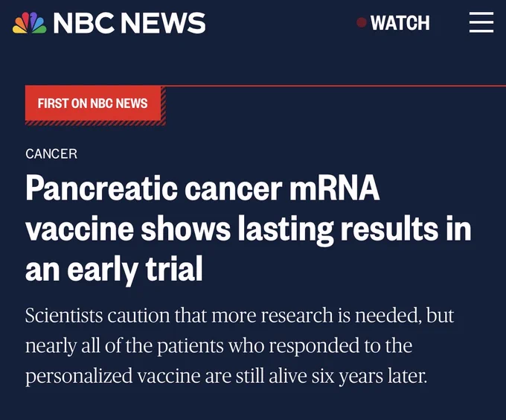
Task: Tap the NBC NEWS wordmark
Action: 129,22
